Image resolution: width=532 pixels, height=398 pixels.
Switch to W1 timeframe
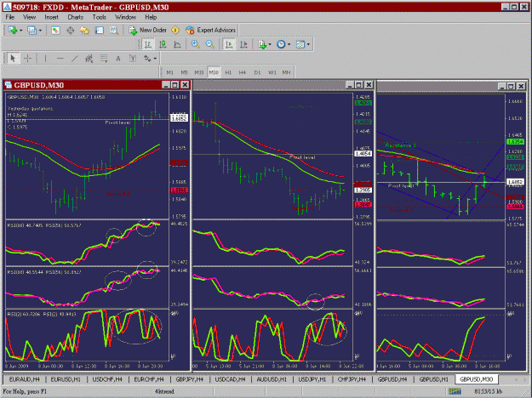(272, 72)
